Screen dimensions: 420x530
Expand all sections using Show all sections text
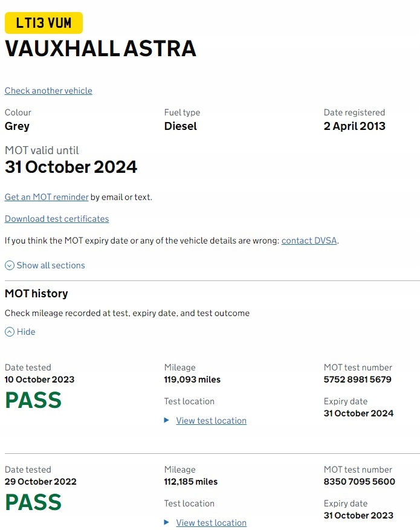(x=51, y=265)
